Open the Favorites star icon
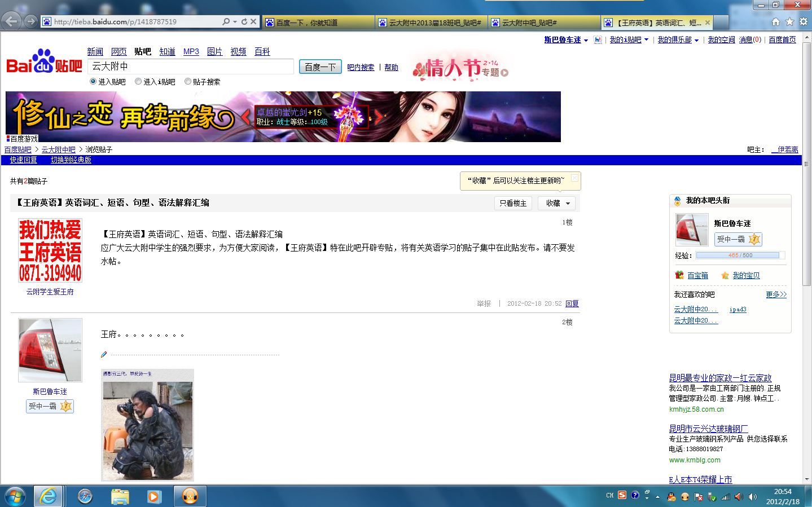The image size is (812, 507). pos(789,21)
